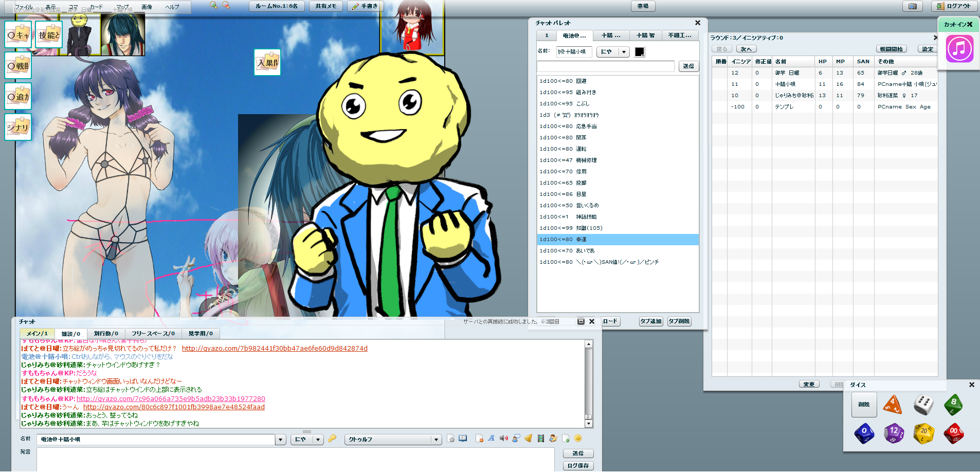Switch to the 雑談/0 chat tab
The image size is (980, 473).
[70, 334]
